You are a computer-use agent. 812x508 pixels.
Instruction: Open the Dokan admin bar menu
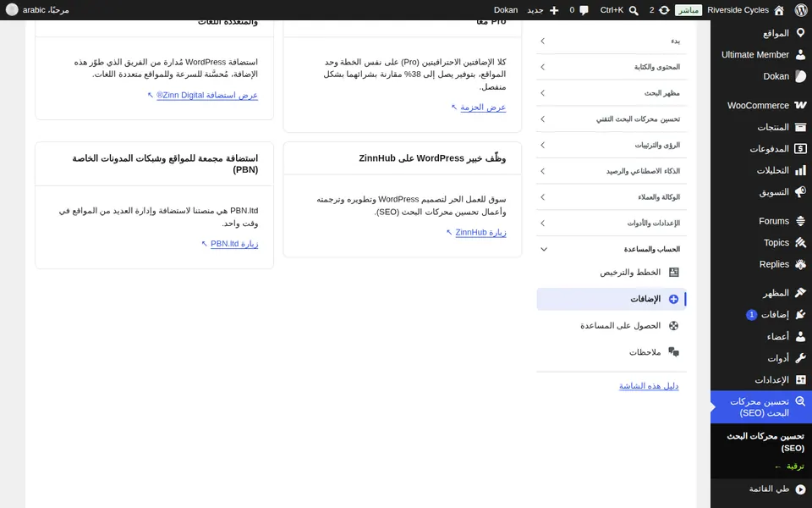click(506, 10)
